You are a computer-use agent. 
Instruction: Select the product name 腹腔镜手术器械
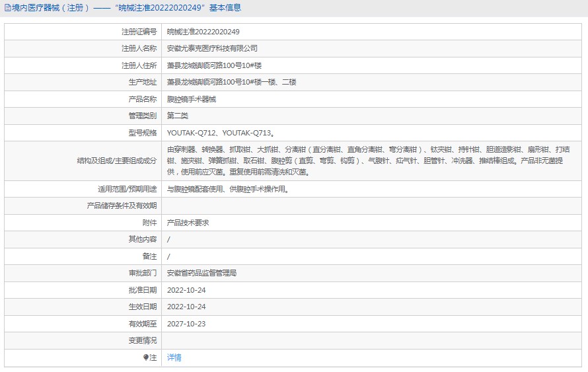click(192, 99)
